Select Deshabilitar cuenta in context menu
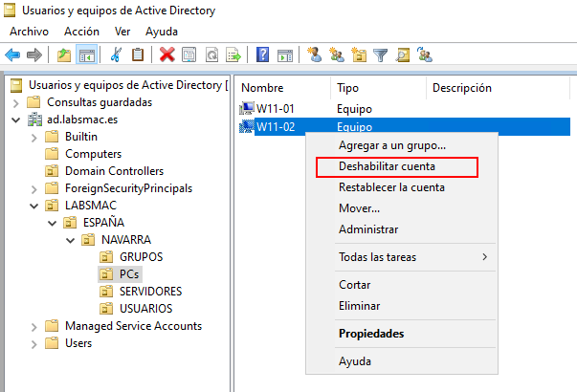This screenshot has height=392, width=577. [x=393, y=166]
